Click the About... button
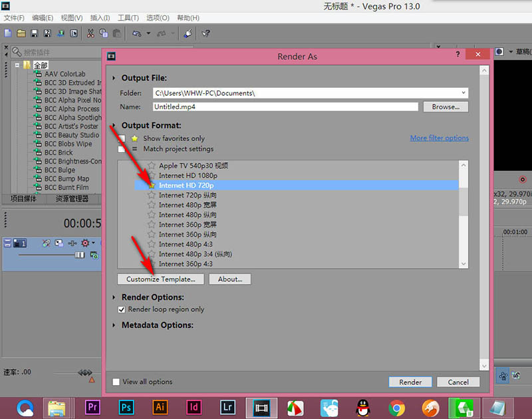This screenshot has width=532, height=419. 230,279
